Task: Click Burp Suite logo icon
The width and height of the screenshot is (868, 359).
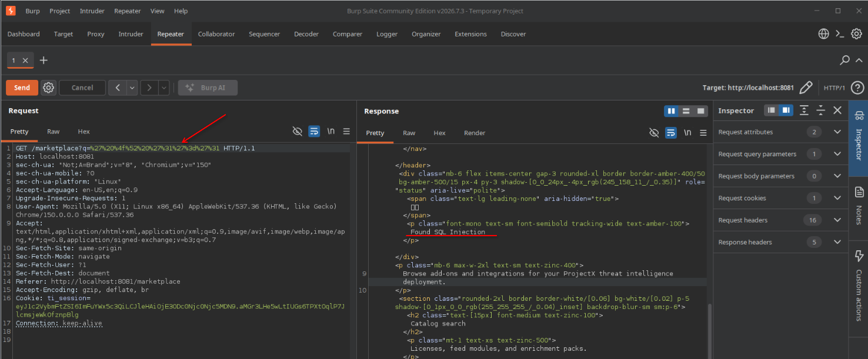Action: 11,11
